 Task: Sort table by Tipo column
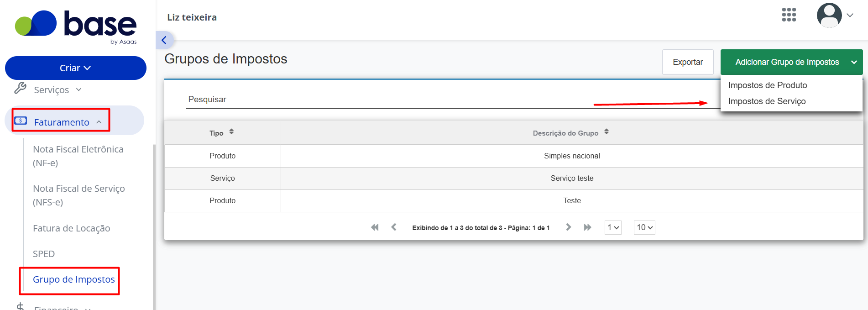222,132
